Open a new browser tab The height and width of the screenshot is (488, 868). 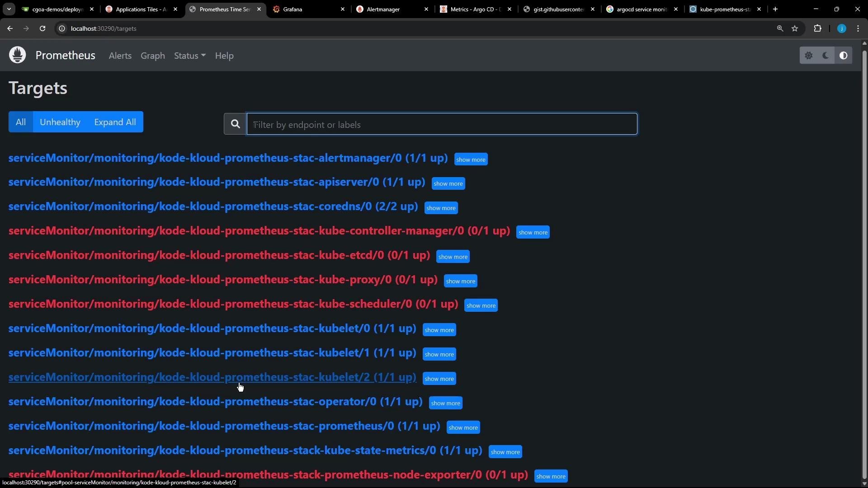[x=775, y=9]
